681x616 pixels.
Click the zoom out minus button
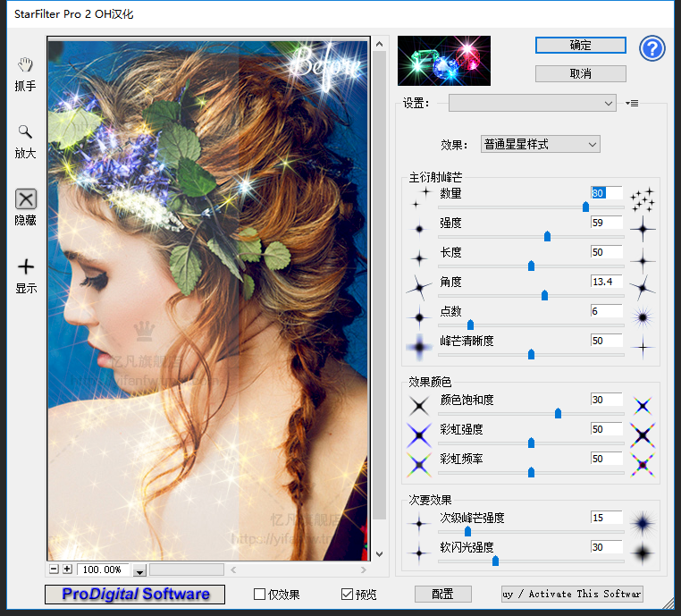(x=55, y=570)
